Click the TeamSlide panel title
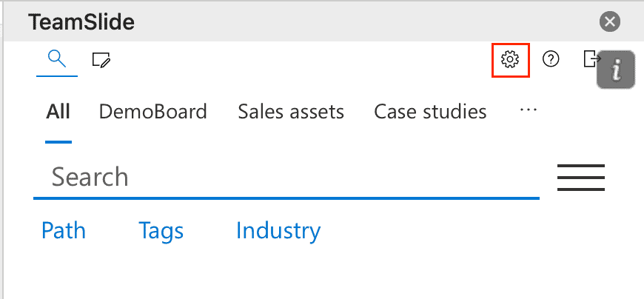The image size is (644, 299). 81,21
